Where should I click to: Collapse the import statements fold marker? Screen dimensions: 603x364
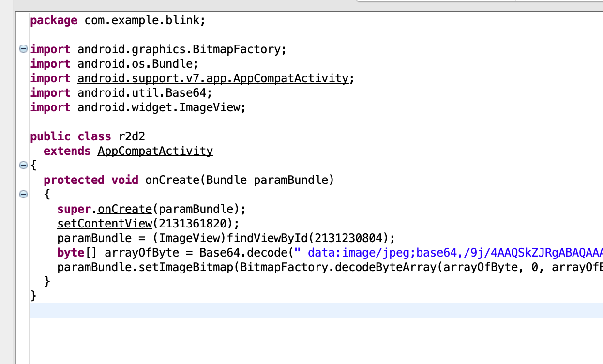pos(23,49)
